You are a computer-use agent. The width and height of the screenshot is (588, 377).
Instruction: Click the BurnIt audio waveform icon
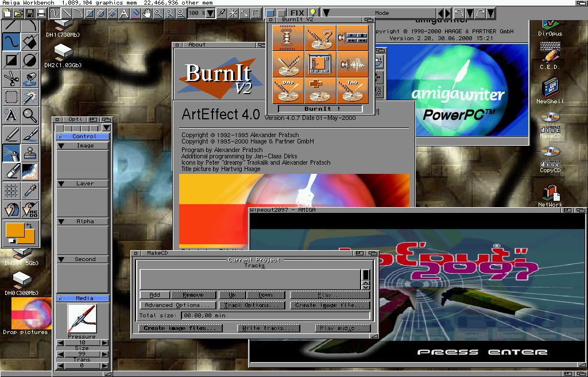coord(353,64)
